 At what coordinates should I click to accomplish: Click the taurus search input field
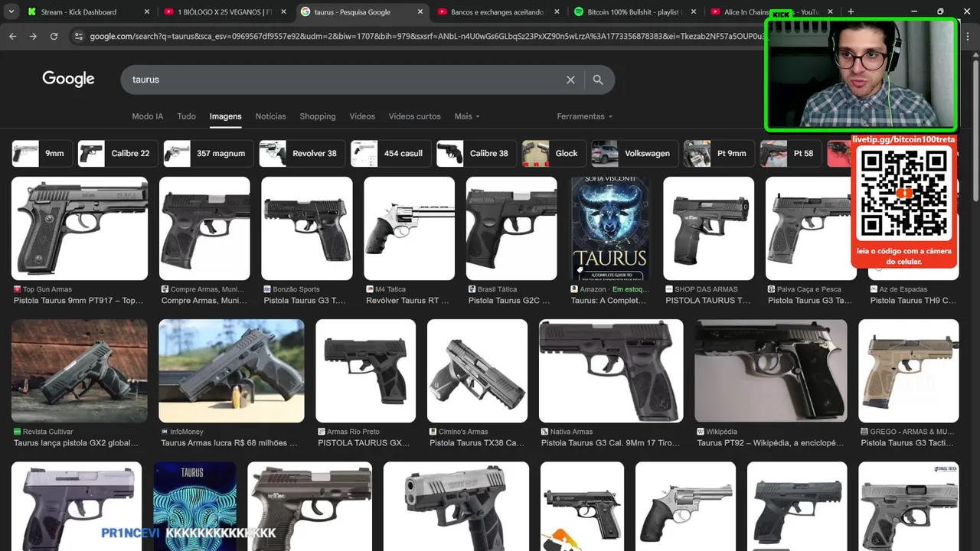point(345,80)
